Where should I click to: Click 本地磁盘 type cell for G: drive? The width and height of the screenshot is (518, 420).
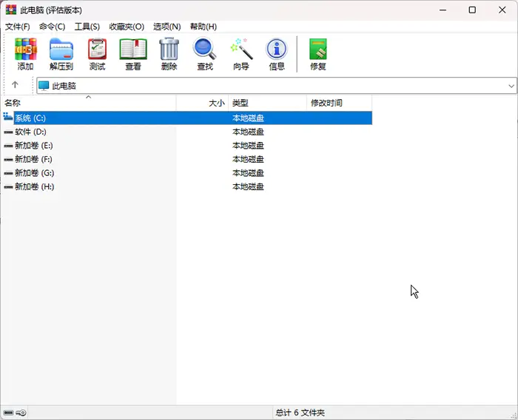(248, 173)
